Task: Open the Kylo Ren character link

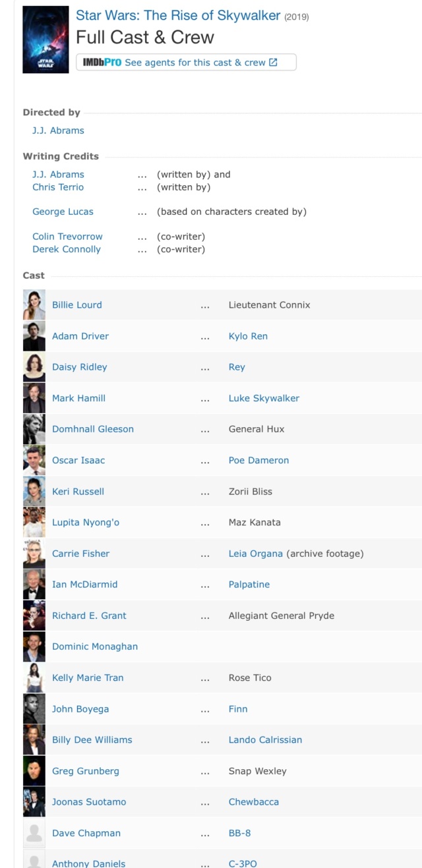Action: 248,336
